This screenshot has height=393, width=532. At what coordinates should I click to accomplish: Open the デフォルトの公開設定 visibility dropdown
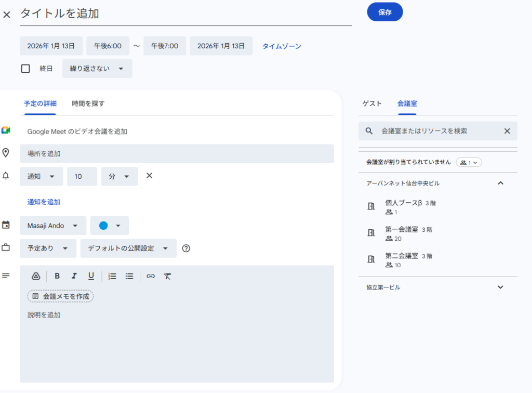point(128,248)
